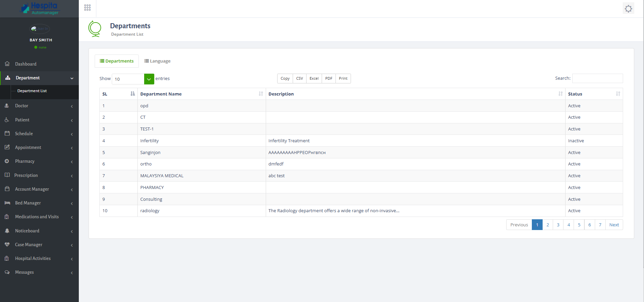The image size is (644, 302).
Task: Click the Department sitemap icon
Action: point(8,78)
